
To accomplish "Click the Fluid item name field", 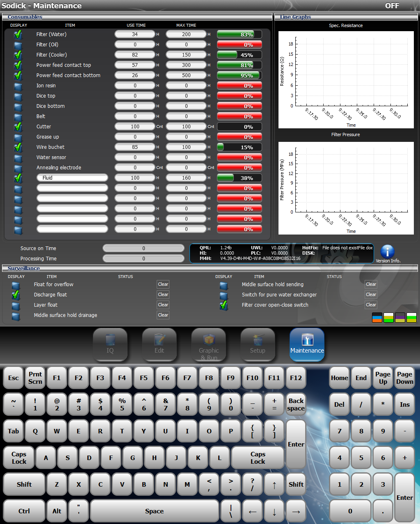I will [72, 178].
